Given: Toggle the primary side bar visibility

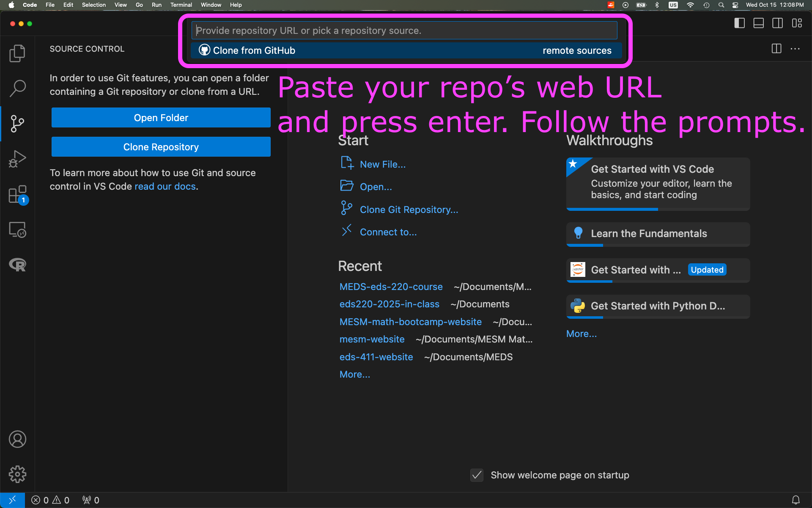Looking at the screenshot, I should pyautogui.click(x=739, y=23).
